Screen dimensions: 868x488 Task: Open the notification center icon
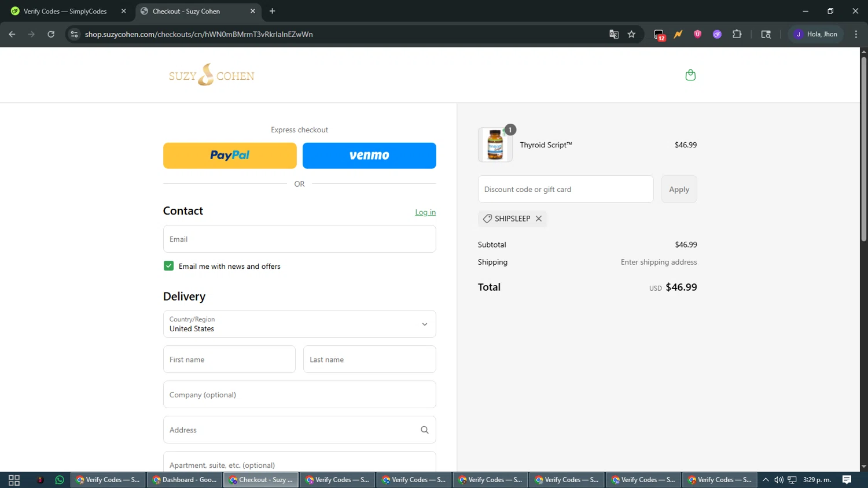847,480
